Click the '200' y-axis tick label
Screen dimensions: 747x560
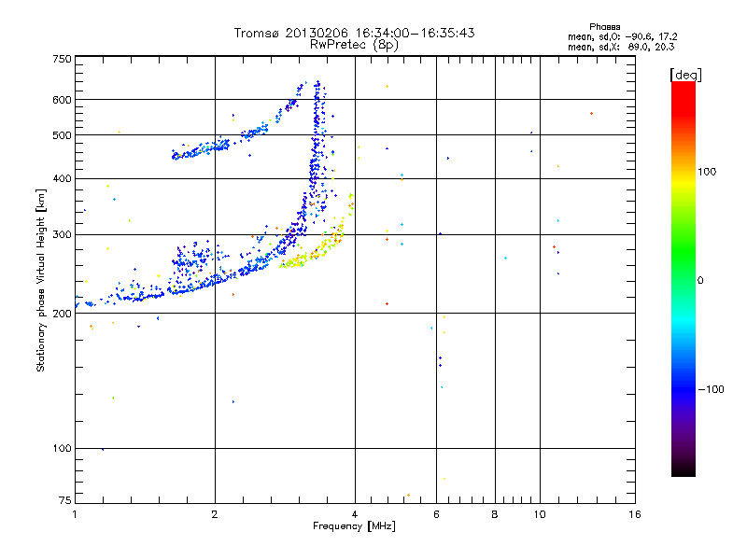tap(62, 314)
